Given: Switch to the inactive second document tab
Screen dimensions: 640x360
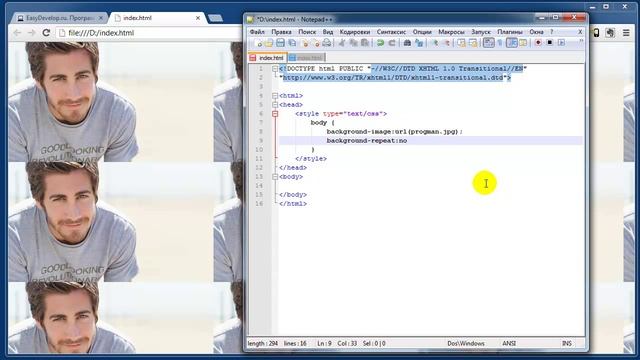Looking at the screenshot, I should 306,58.
